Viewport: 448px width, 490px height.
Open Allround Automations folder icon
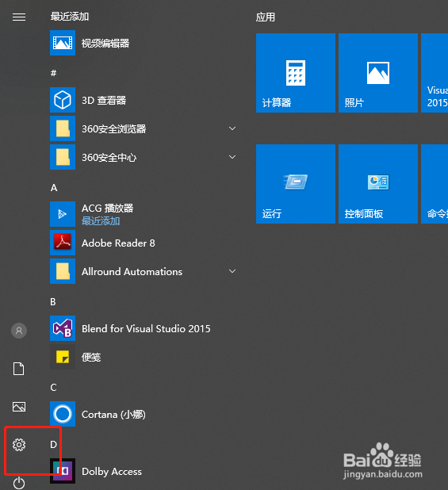click(x=63, y=271)
